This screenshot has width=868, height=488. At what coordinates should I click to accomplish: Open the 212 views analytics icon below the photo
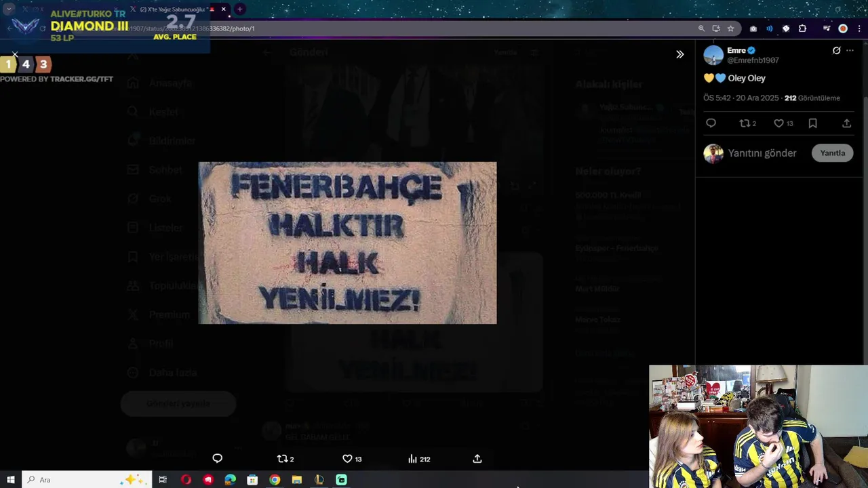[x=419, y=459]
